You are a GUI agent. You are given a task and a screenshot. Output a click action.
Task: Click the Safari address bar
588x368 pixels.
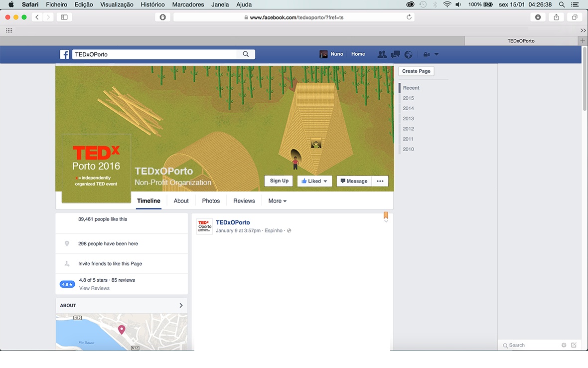pos(294,17)
